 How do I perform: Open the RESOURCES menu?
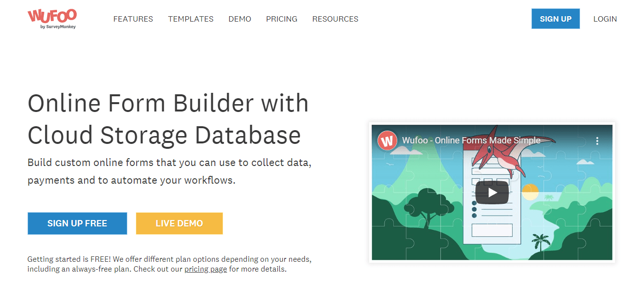(335, 19)
